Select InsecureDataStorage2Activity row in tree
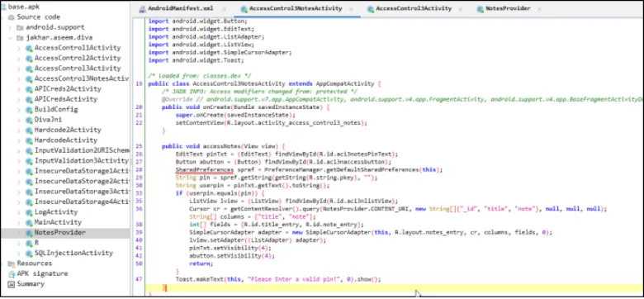The height and width of the screenshot is (299, 644). 82,182
